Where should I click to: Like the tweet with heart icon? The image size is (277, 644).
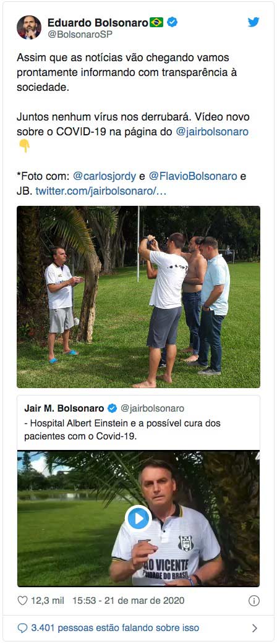tap(23, 601)
